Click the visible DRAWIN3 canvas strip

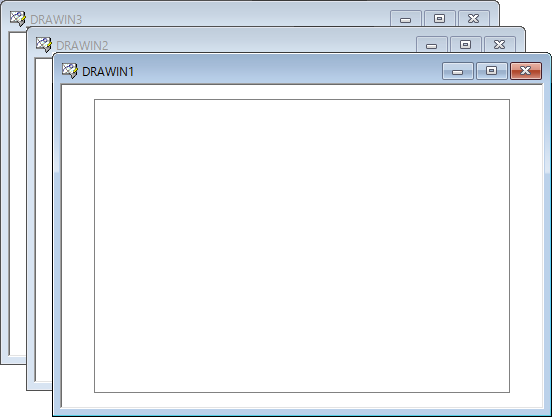(18, 194)
